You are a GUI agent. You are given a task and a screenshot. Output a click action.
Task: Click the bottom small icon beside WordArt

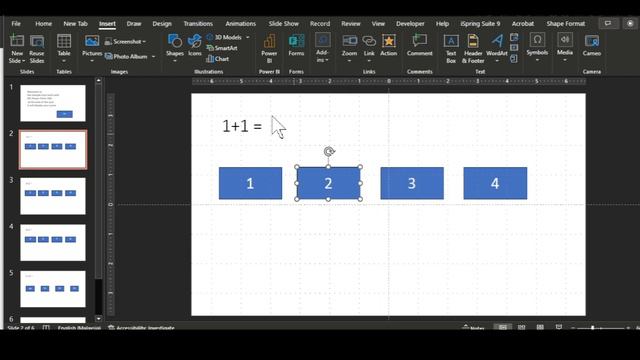pyautogui.click(x=514, y=59)
